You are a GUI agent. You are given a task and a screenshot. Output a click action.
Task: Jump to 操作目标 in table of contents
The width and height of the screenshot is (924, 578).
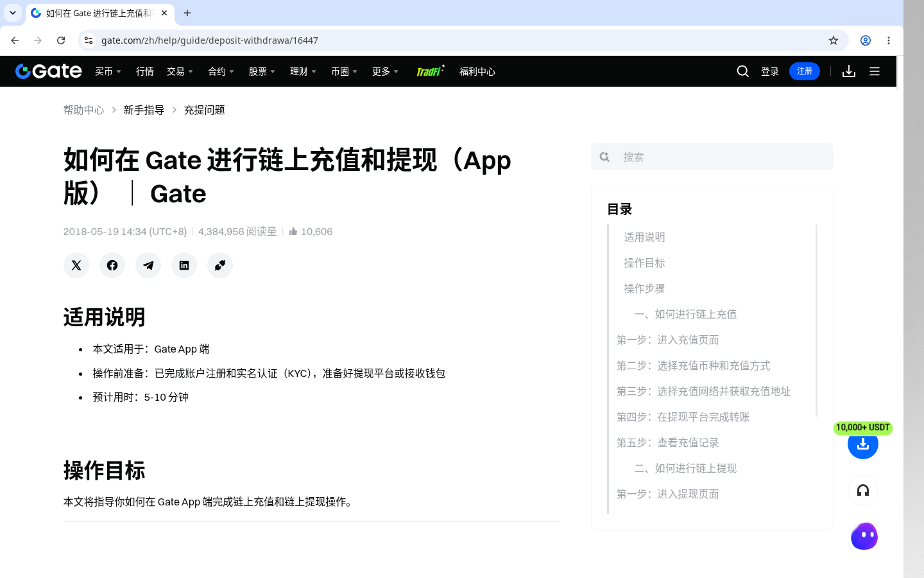[644, 263]
